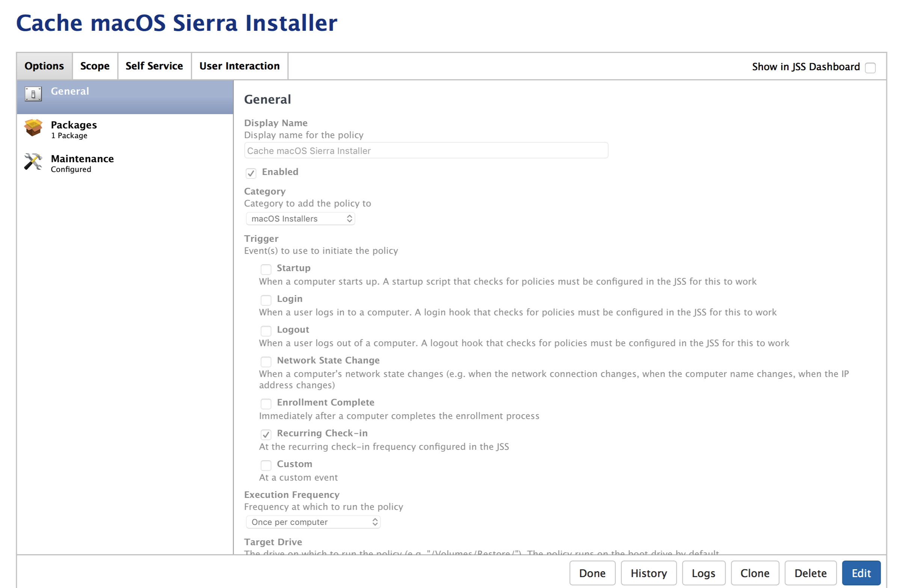
Task: Click the 'Category' heading text
Action: (265, 191)
